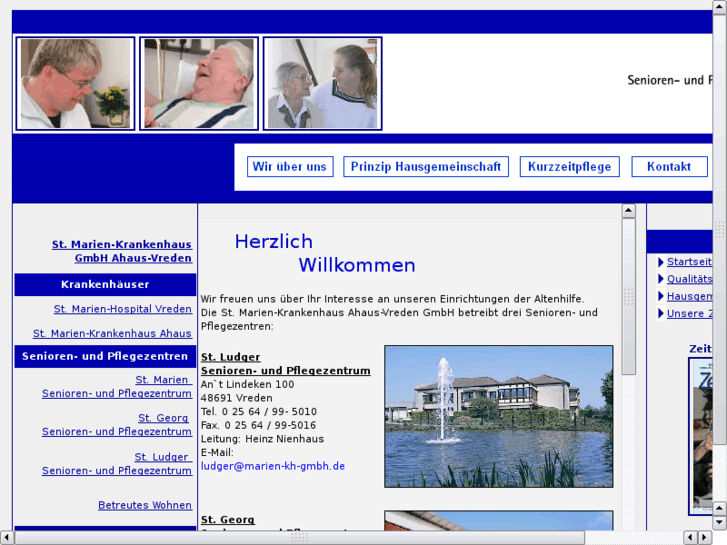The height and width of the screenshot is (545, 727).
Task: Open Prinzip Hausgemeinschaft navigation button
Action: click(x=426, y=167)
